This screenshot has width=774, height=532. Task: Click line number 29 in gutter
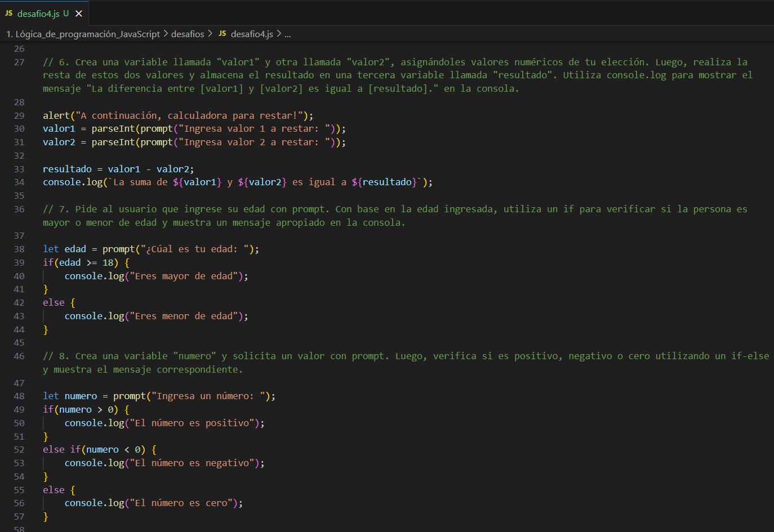[x=19, y=115]
